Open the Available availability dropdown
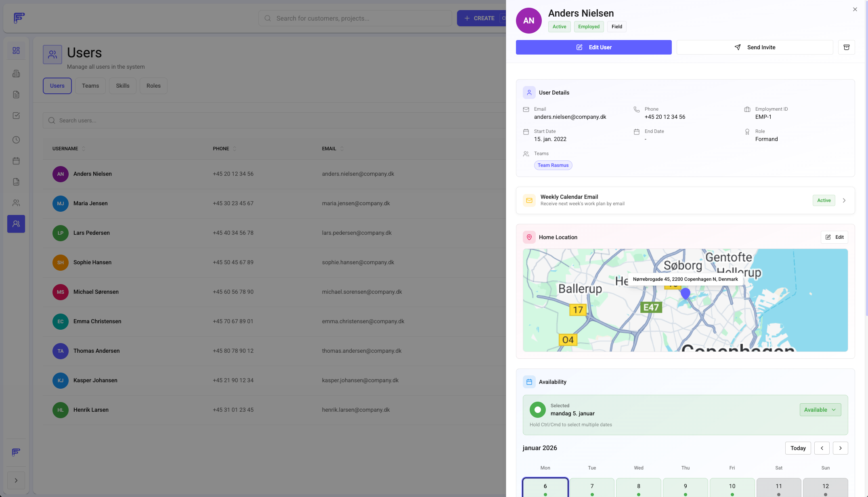Screen dimensions: 868x497 (x=820, y=409)
